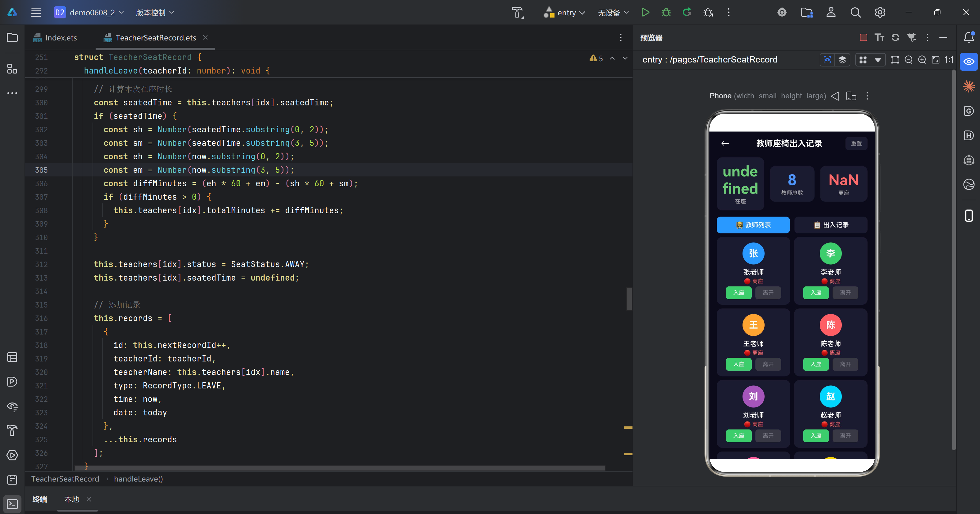
Task: Click the attach debugger icon
Action: coord(708,13)
